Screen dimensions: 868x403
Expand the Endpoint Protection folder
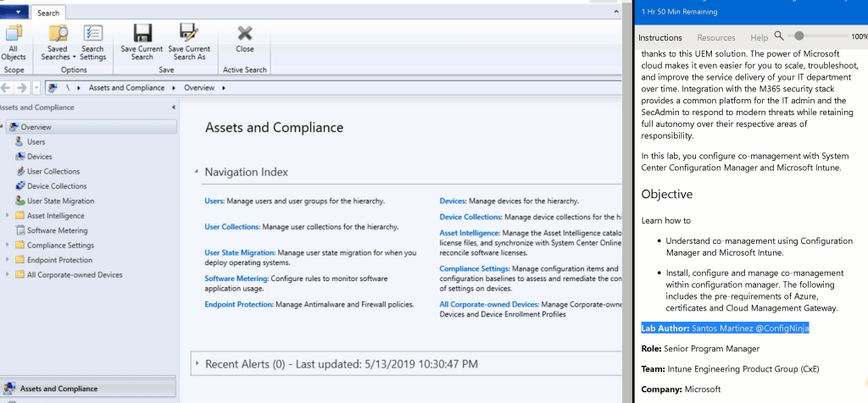pos(7,260)
